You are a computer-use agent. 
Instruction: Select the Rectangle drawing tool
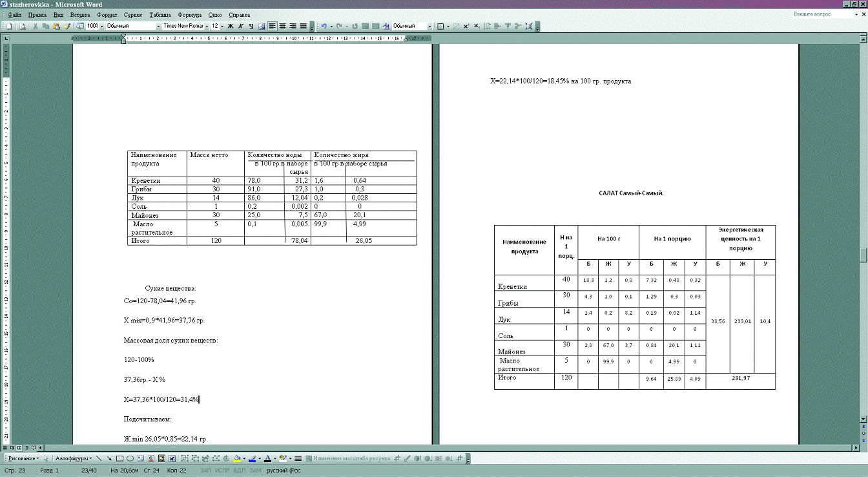click(120, 458)
